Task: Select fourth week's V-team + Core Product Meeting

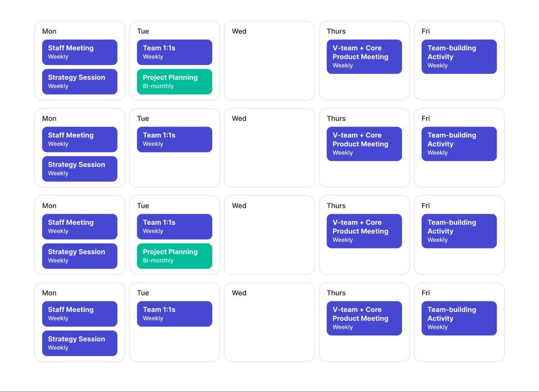Action: point(364,318)
